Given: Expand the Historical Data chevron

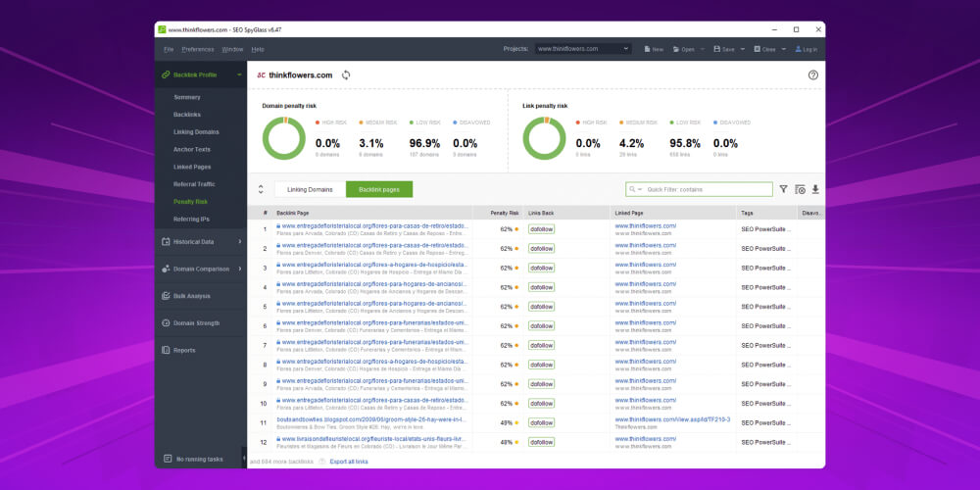Looking at the screenshot, I should coord(240,242).
